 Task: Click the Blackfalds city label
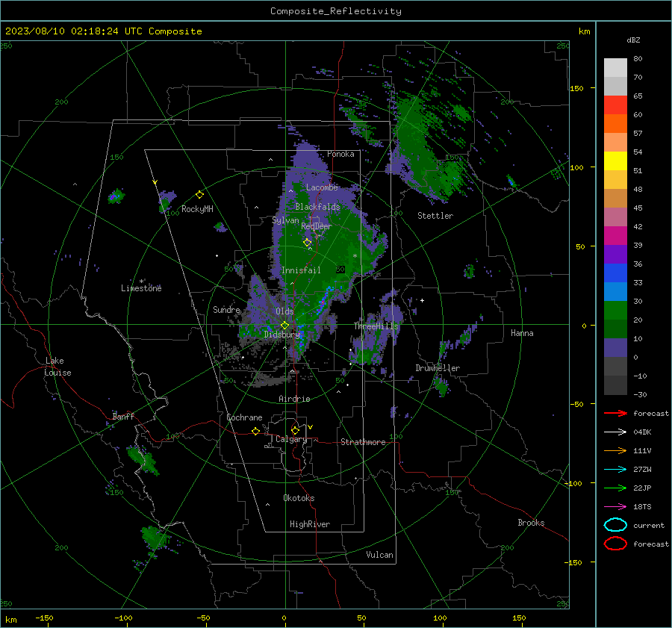click(x=317, y=207)
